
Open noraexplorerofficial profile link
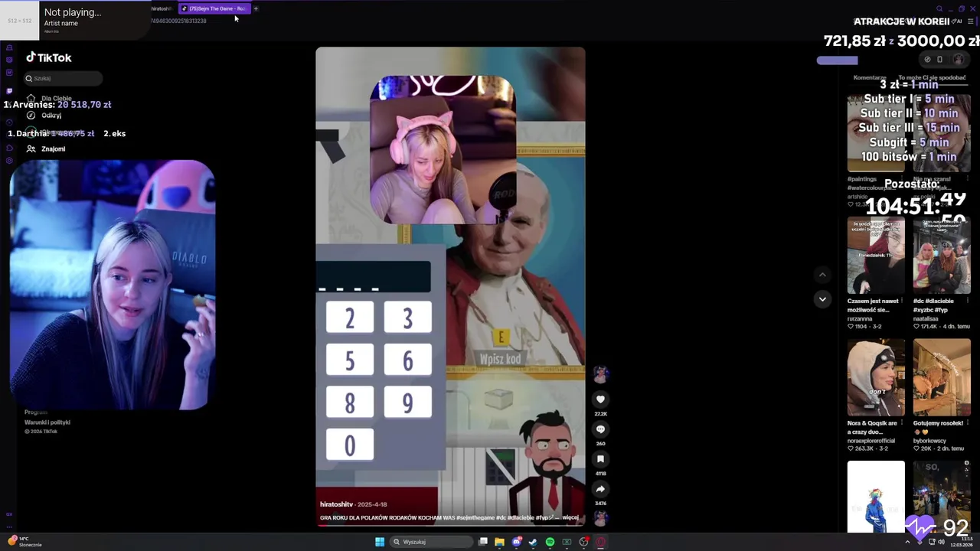(871, 441)
